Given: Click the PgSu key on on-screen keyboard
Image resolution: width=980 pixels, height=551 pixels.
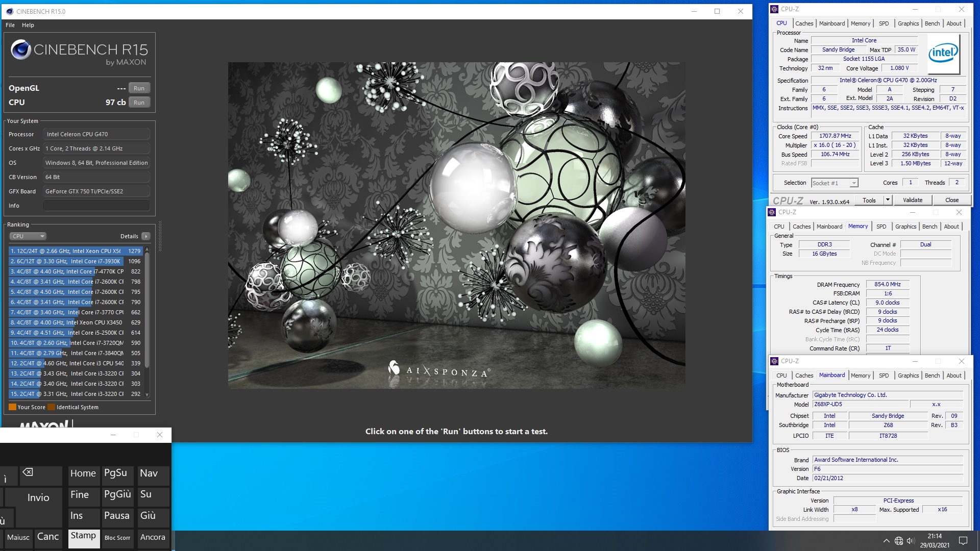Looking at the screenshot, I should pos(117,475).
